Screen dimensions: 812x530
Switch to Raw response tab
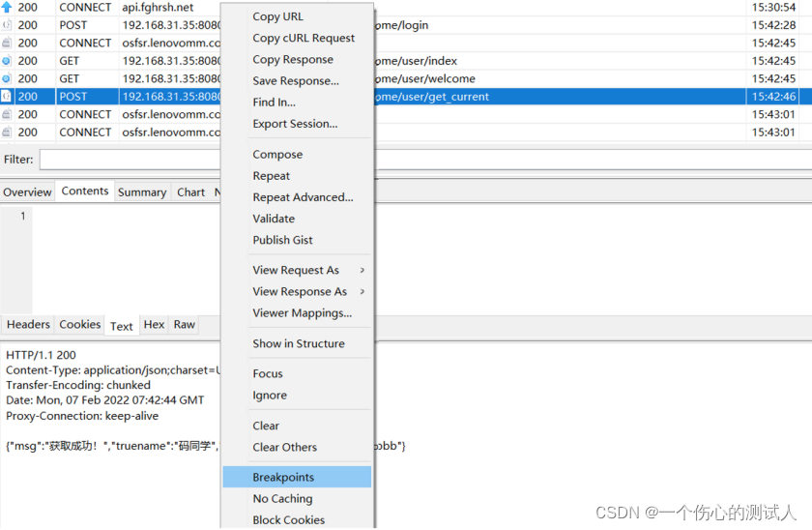click(185, 324)
